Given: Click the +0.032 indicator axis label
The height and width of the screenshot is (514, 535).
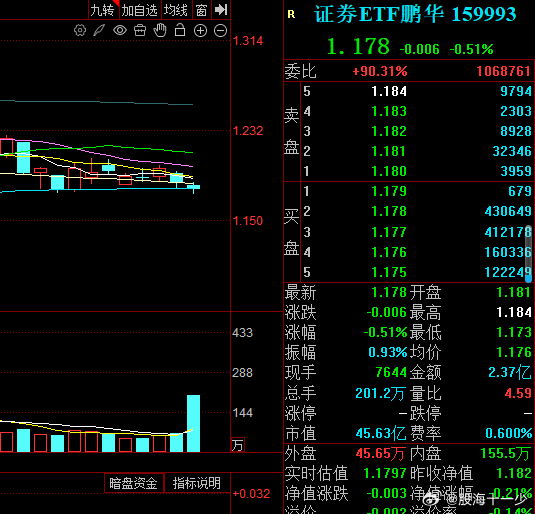Looking at the screenshot, I should click(x=251, y=494).
